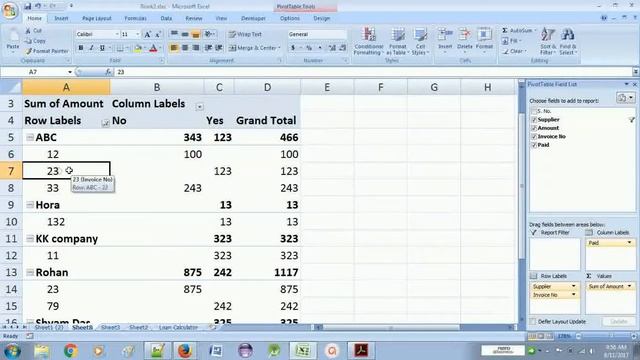
Task: Apply red font color
Action: pyautogui.click(x=153, y=48)
